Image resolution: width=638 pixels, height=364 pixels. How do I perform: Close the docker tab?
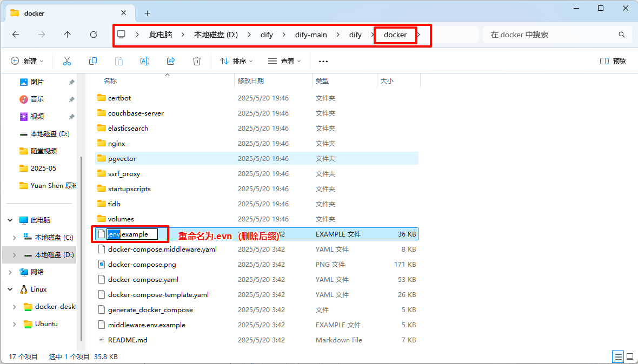point(124,13)
